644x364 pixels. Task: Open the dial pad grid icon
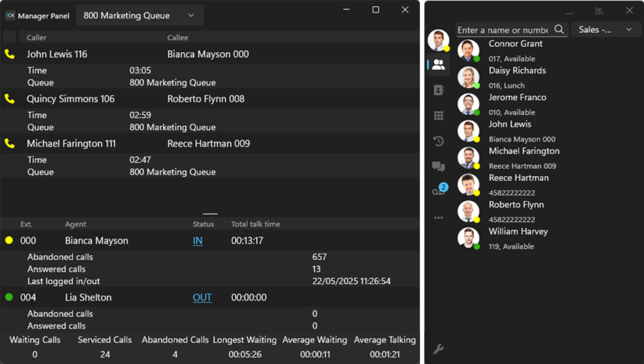click(x=438, y=116)
